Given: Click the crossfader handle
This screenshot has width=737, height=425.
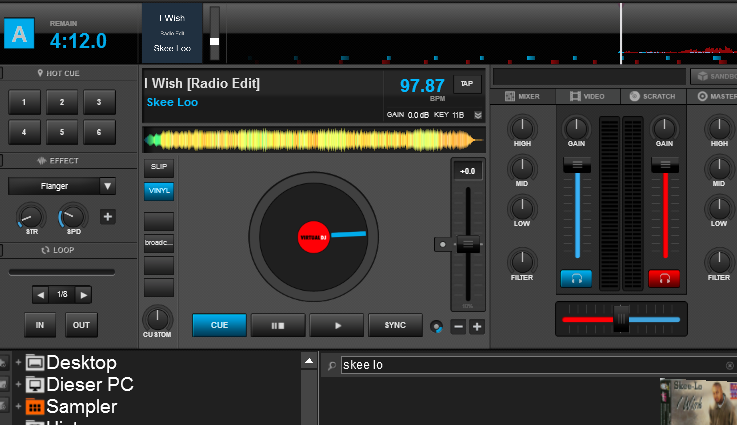Looking at the screenshot, I should (x=621, y=319).
